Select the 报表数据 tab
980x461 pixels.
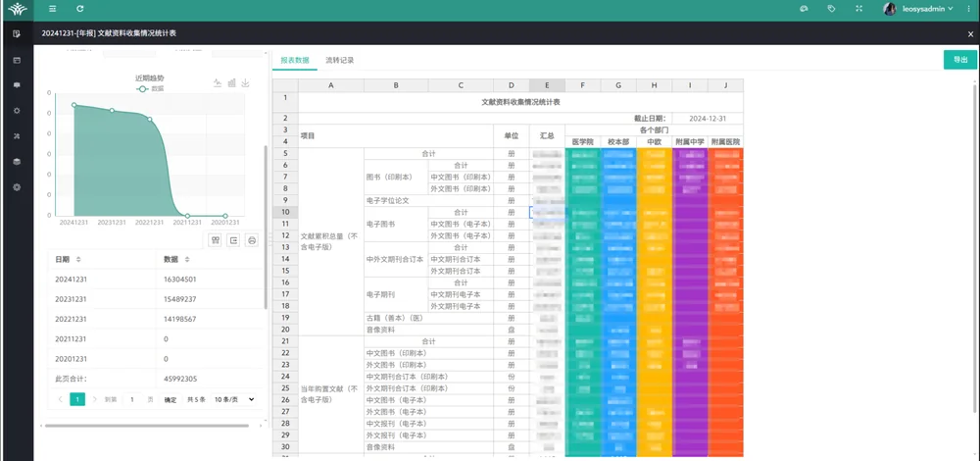(x=295, y=60)
